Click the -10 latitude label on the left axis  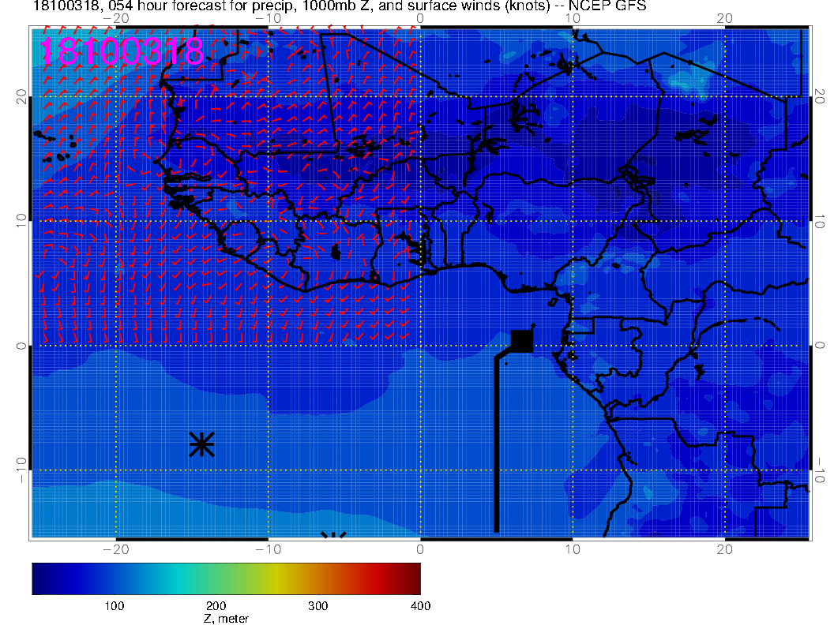point(21,470)
